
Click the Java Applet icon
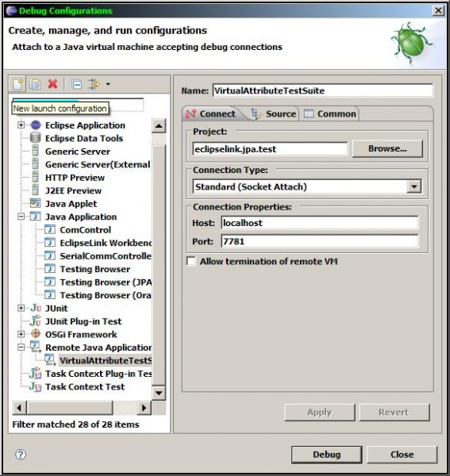(x=36, y=203)
